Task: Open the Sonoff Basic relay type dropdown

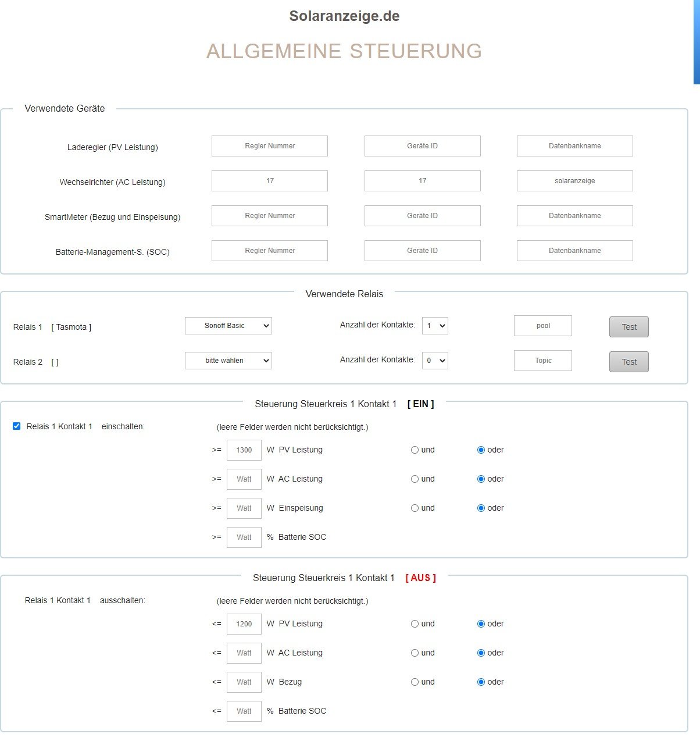Action: (228, 326)
